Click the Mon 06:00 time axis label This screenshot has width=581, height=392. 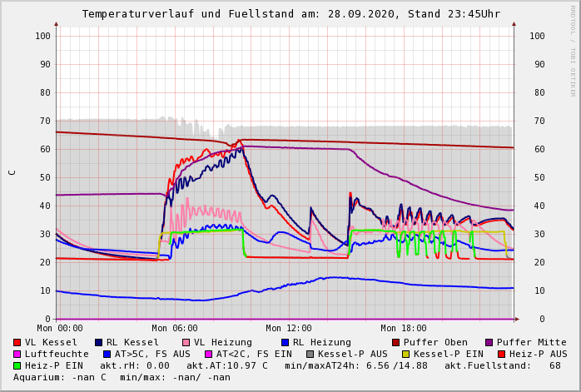[x=175, y=329]
